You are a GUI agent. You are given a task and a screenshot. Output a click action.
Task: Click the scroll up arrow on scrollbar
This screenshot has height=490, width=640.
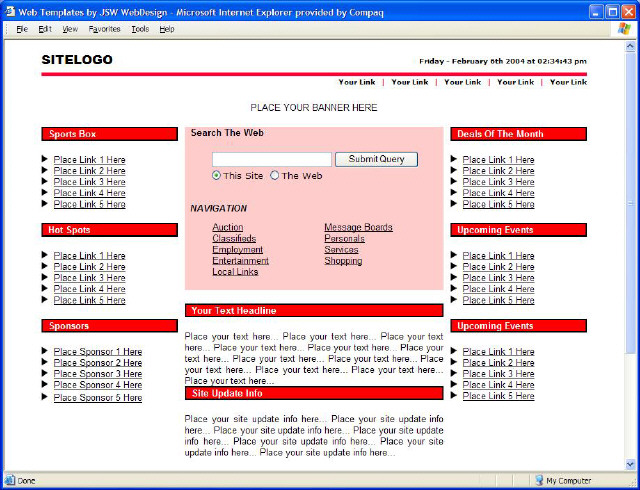tap(630, 46)
